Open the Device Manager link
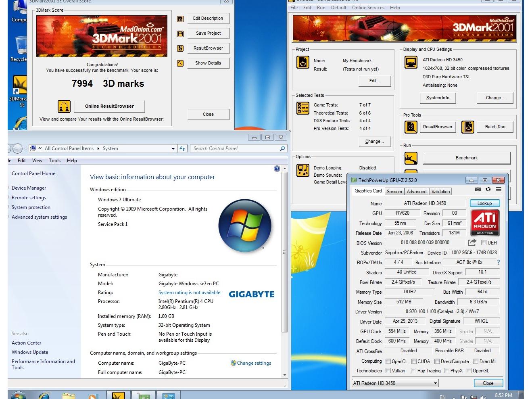The height and width of the screenshot is (399, 532). point(29,188)
